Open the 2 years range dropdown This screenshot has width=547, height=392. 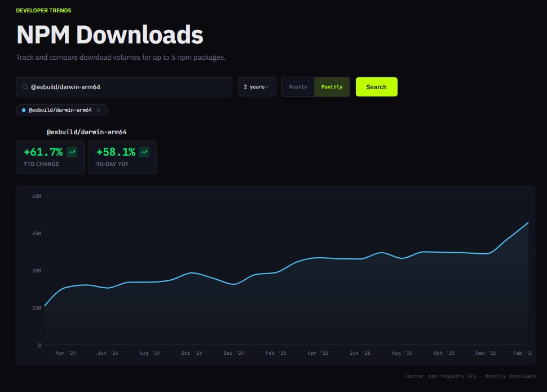[x=257, y=87]
